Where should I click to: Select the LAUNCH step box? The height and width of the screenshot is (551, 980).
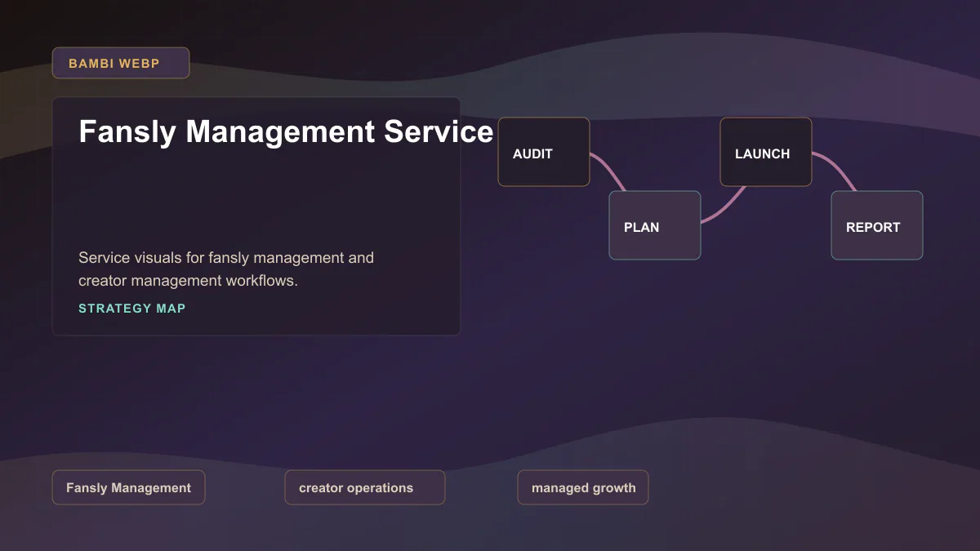(x=766, y=152)
